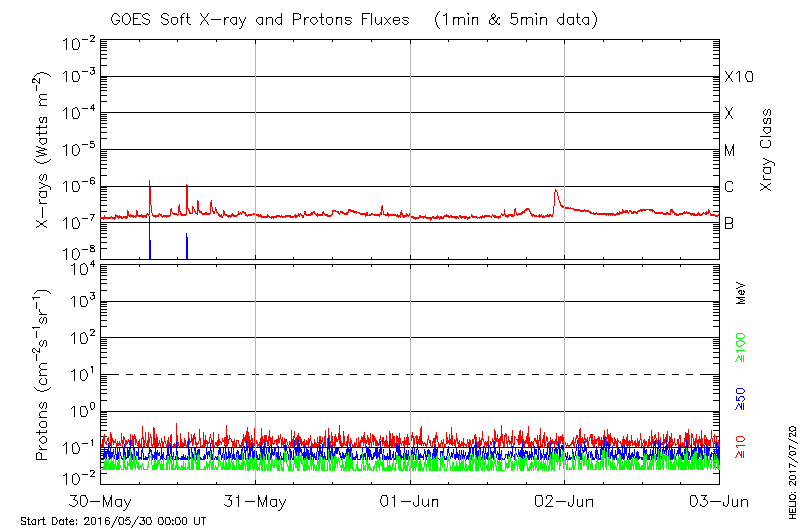This screenshot has width=800, height=530.
Task: Click the first blue spike in the X-ray panel
Action: 150,248
